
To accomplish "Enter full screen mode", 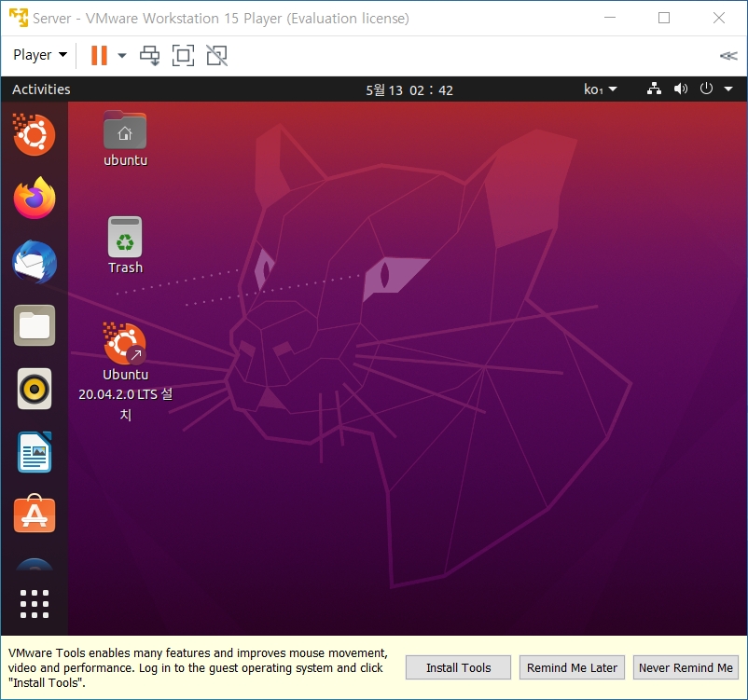I will [x=183, y=55].
